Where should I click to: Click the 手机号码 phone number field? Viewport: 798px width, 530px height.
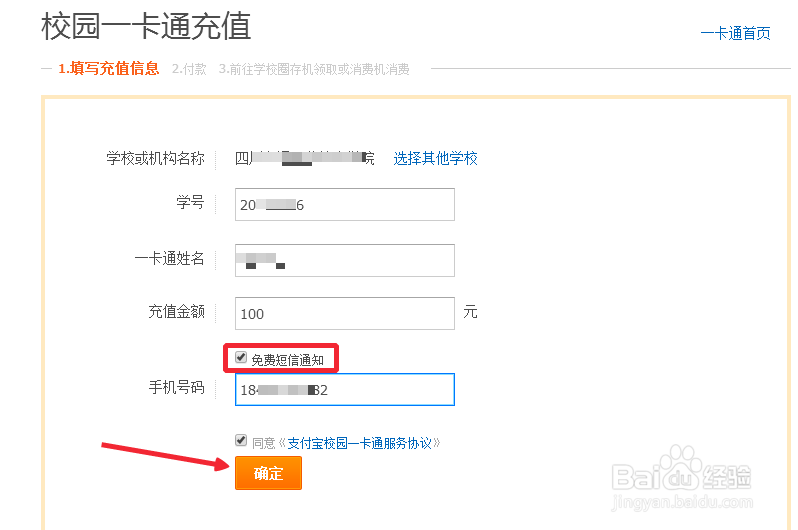pyautogui.click(x=345, y=389)
